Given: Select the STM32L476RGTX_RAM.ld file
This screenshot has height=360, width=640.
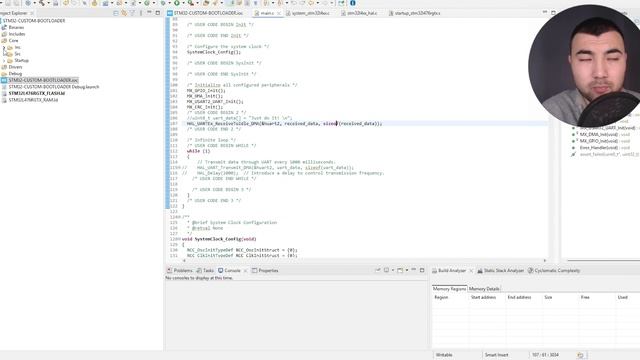Looking at the screenshot, I should 33,100.
